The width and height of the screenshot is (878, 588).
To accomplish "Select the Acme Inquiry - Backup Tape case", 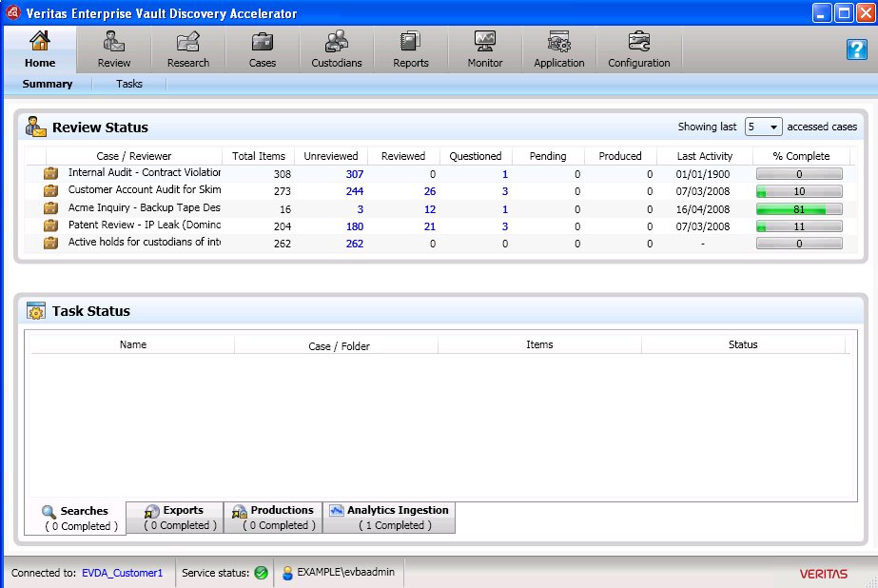I will point(145,207).
